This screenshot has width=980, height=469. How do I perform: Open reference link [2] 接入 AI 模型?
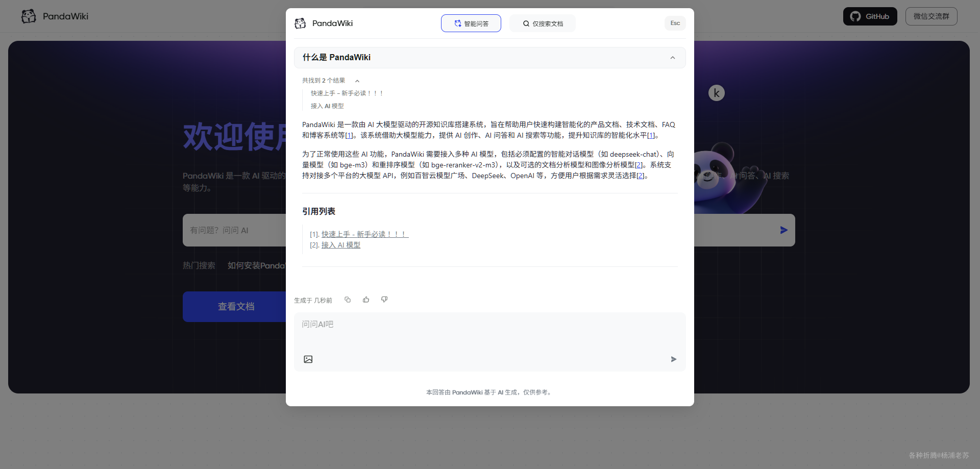[341, 245]
